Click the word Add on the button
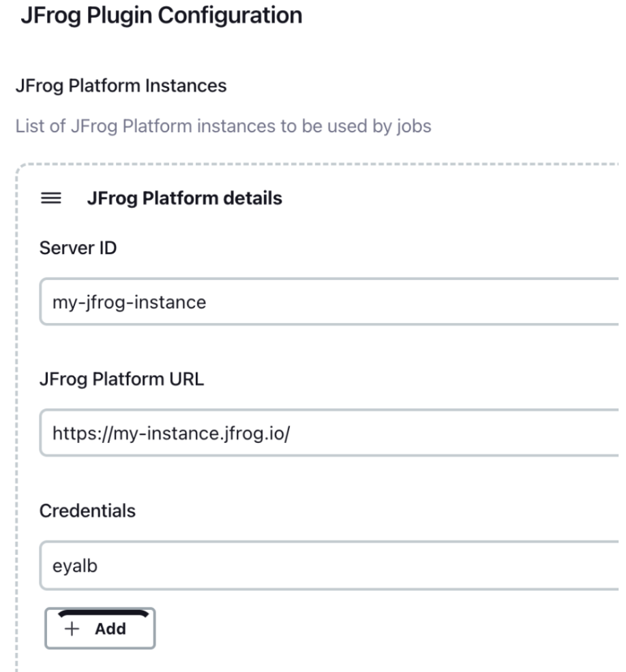The height and width of the screenshot is (672, 626). [x=110, y=629]
